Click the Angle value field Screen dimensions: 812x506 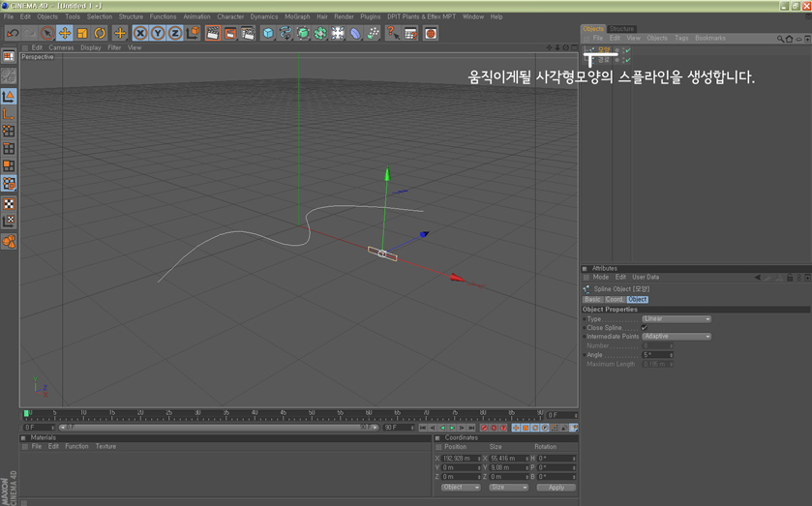pos(658,355)
